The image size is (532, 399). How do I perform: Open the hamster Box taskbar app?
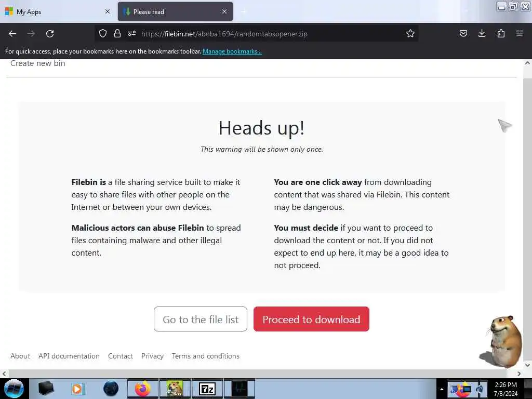pyautogui.click(x=175, y=389)
